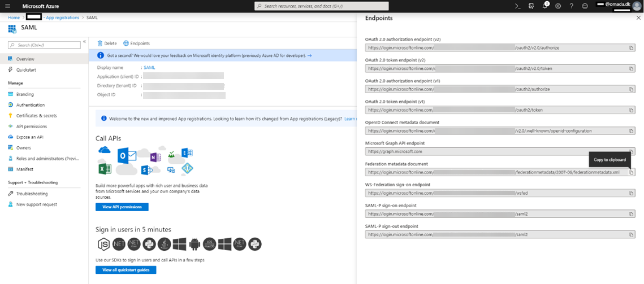Click the Node.js SDK icon
This screenshot has width=644, height=284.
[103, 244]
